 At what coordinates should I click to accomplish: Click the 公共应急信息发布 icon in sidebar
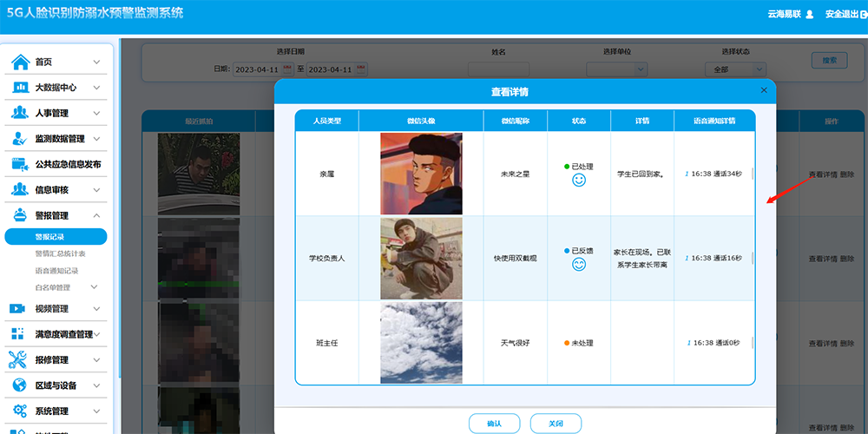[19, 164]
